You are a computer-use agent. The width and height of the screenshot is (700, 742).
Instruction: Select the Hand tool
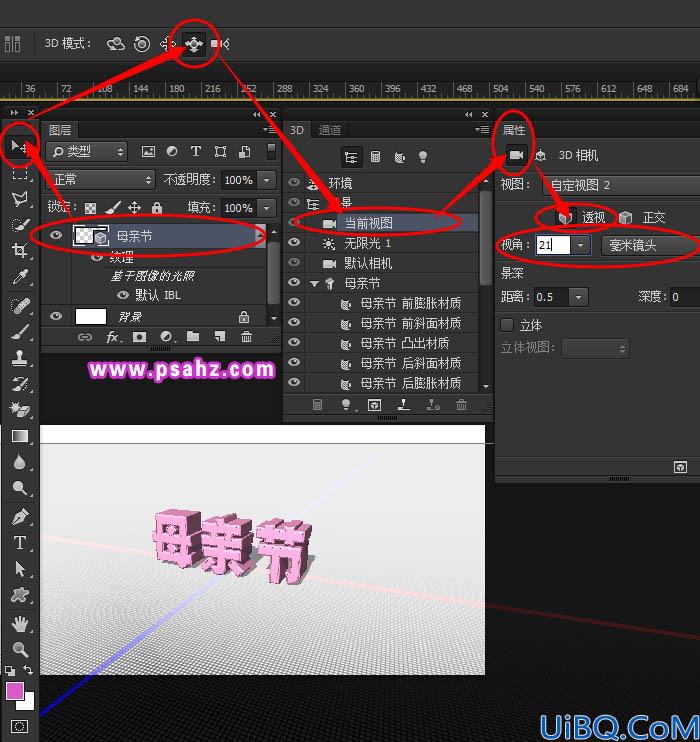coord(19,624)
